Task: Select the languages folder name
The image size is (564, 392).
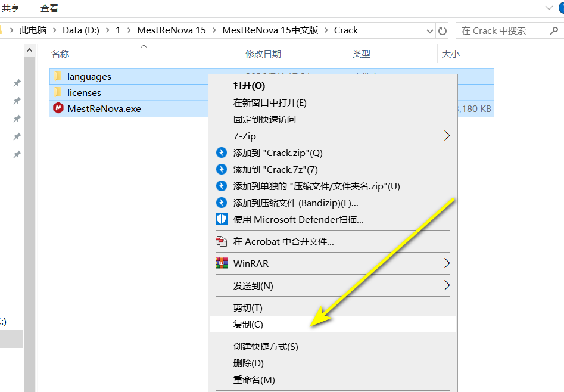Action: click(89, 76)
